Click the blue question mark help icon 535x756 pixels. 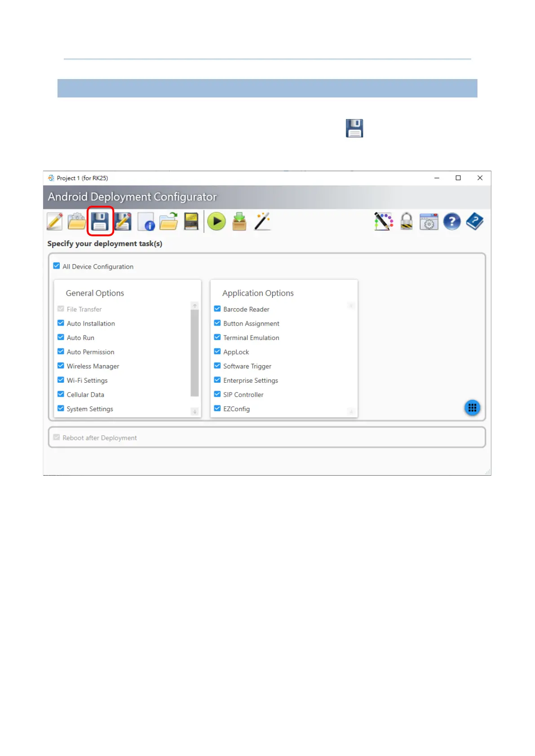[x=452, y=221]
